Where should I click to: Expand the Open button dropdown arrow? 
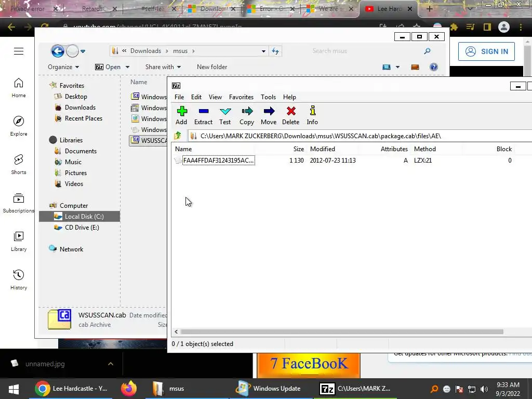tap(128, 67)
